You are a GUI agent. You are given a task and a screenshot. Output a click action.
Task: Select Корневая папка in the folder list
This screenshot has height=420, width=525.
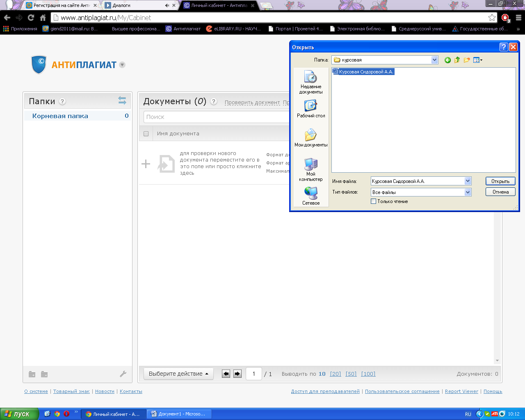click(77, 116)
